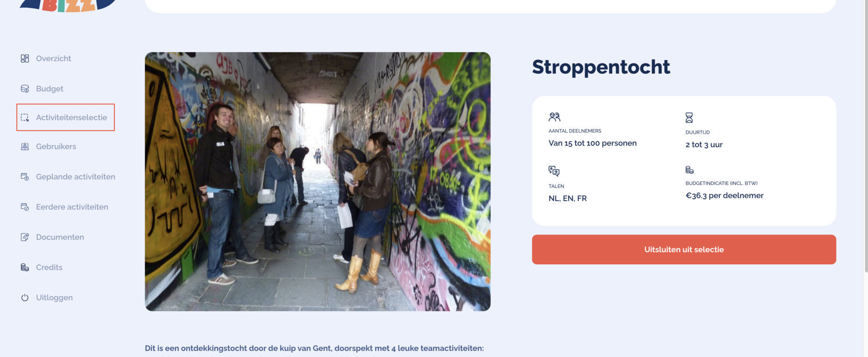Open the Overzicht menu item
The image size is (868, 357).
pyautogui.click(x=53, y=58)
